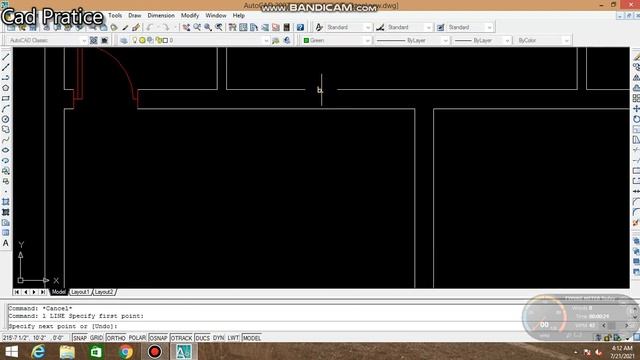Switch to the Layout1 tab
The width and height of the screenshot is (640, 360).
80,292
